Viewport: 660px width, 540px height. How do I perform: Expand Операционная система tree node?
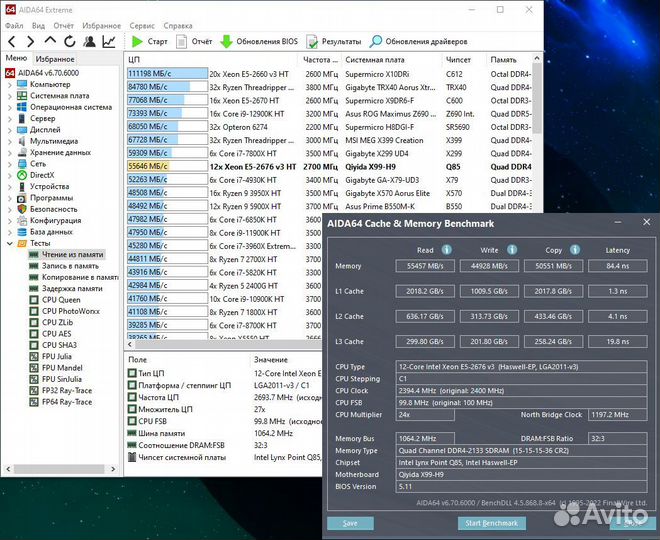tap(10, 107)
